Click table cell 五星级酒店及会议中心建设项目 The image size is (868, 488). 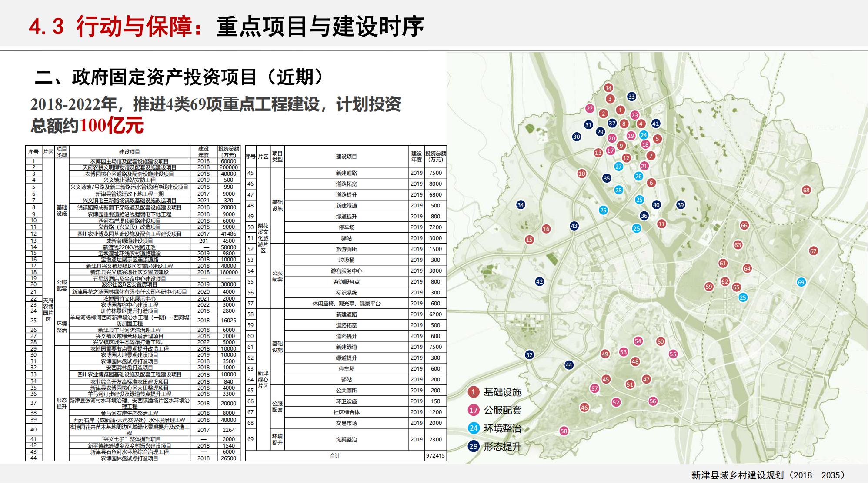[130, 278]
